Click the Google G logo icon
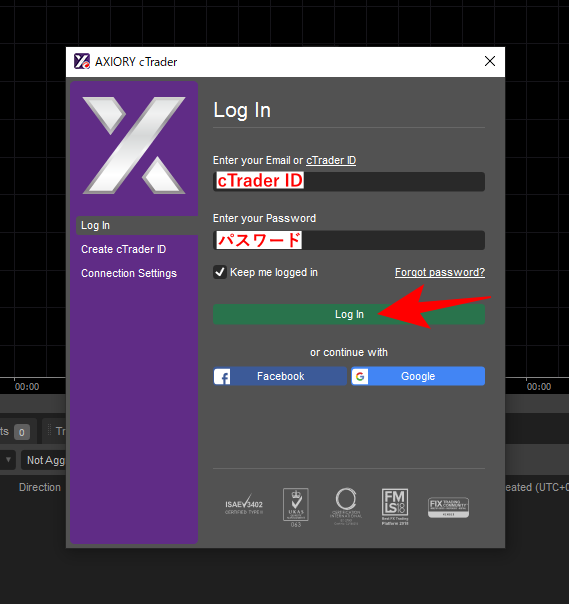Screen dimensions: 569x604 pyautogui.click(x=360, y=376)
